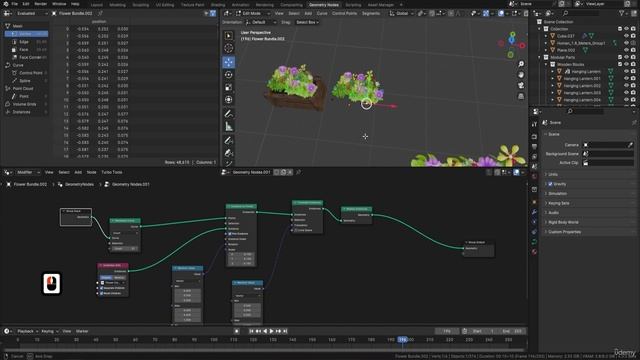Select the Measure tool in viewport
This screenshot has height=360, width=640.
(229, 127)
